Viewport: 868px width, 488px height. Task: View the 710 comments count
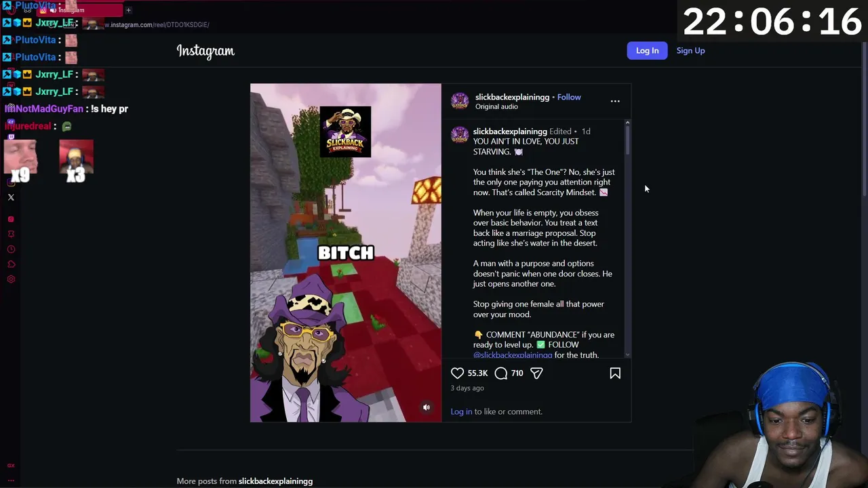pos(517,373)
